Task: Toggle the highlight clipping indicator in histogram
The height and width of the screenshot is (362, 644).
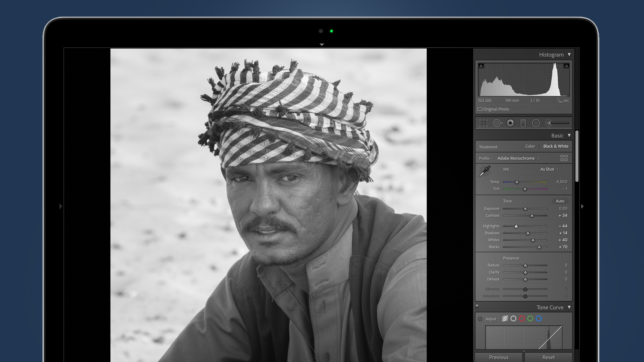Action: (x=566, y=66)
